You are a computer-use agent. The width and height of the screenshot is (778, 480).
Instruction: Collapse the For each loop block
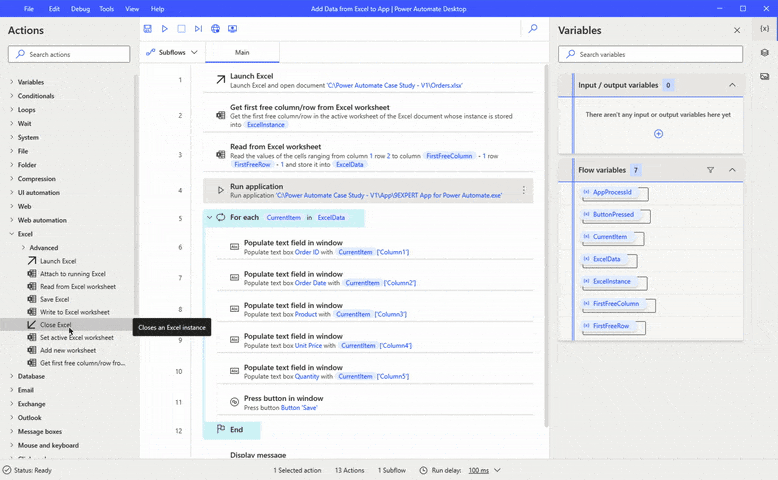209,217
